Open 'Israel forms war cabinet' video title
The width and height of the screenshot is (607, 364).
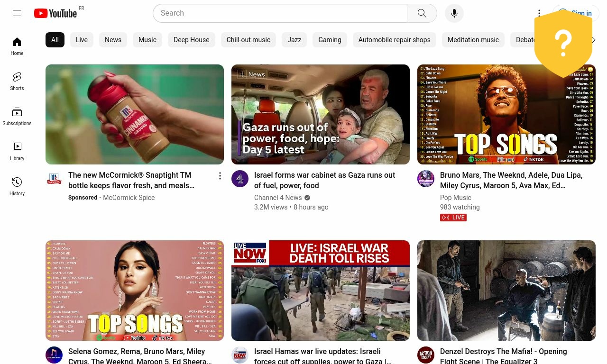click(324, 180)
